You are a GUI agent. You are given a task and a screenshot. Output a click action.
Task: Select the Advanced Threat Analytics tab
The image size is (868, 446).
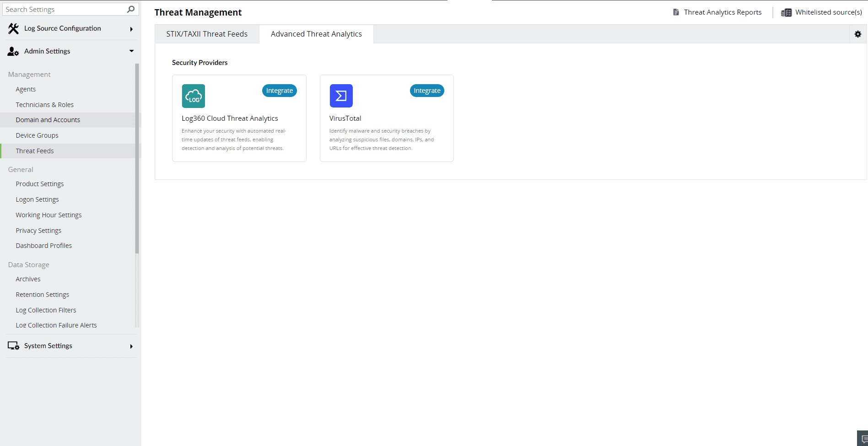[316, 34]
